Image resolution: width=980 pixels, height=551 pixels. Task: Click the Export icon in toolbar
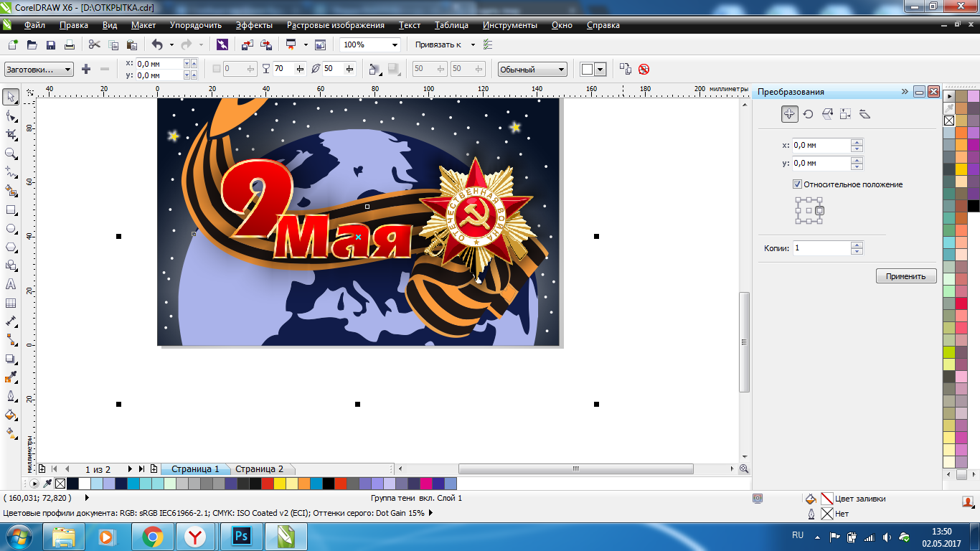[266, 44]
